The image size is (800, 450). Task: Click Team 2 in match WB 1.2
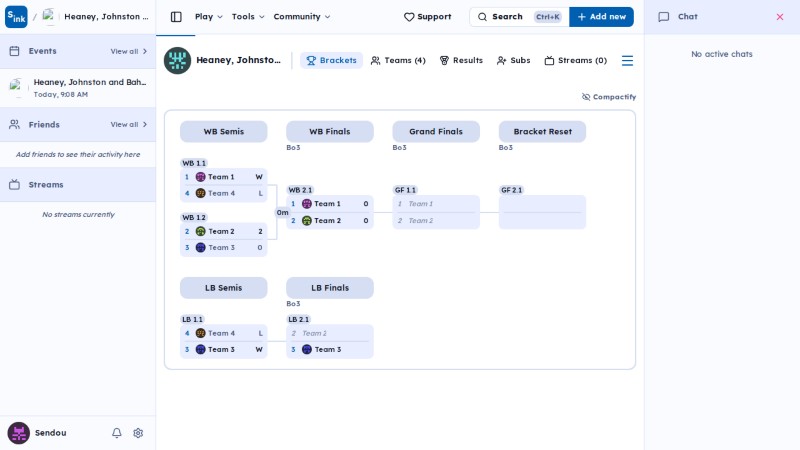(x=223, y=231)
